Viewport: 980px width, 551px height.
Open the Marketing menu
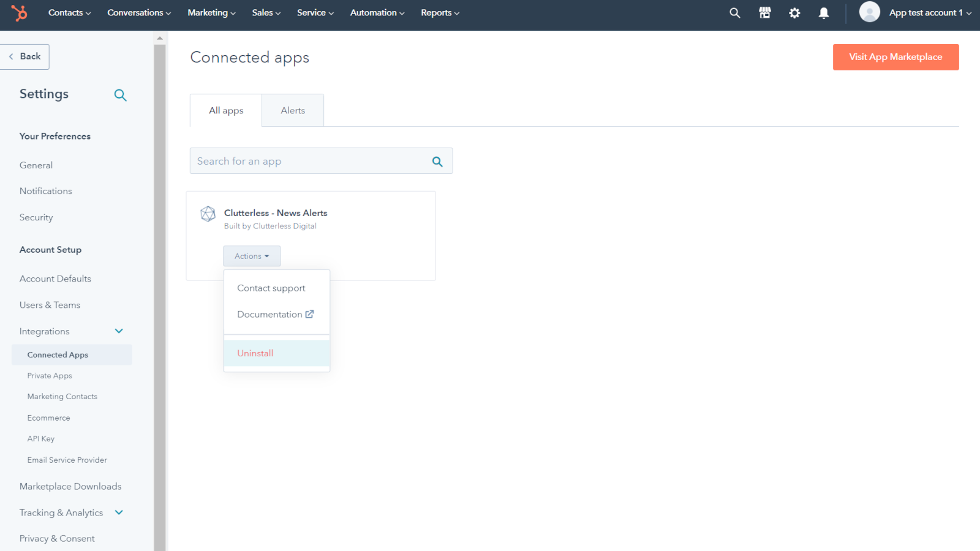coord(211,13)
